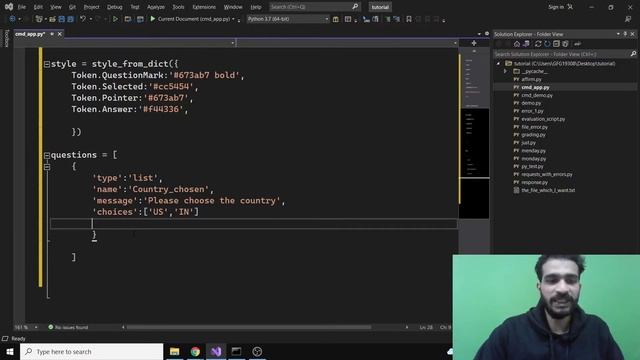Screen dimensions: 640x360
Task: Click No issues found status indicator
Action: point(68,327)
